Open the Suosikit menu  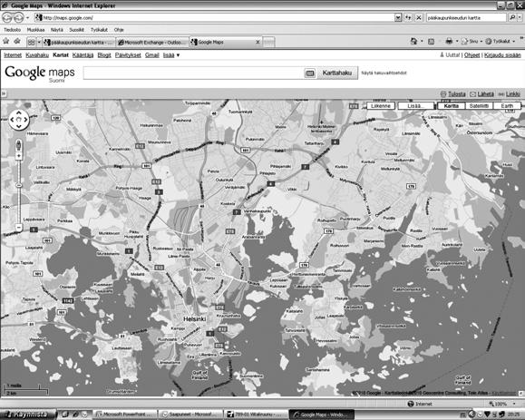tap(76, 30)
